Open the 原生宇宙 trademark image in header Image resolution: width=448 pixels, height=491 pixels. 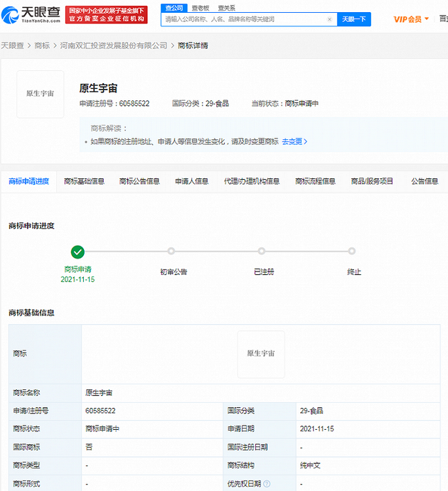click(41, 94)
